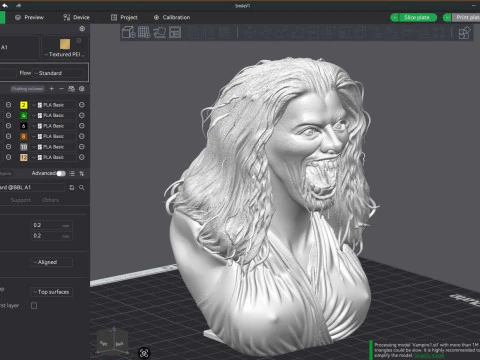Click the reset camera view icon
The image size is (480, 360).
(x=144, y=353)
